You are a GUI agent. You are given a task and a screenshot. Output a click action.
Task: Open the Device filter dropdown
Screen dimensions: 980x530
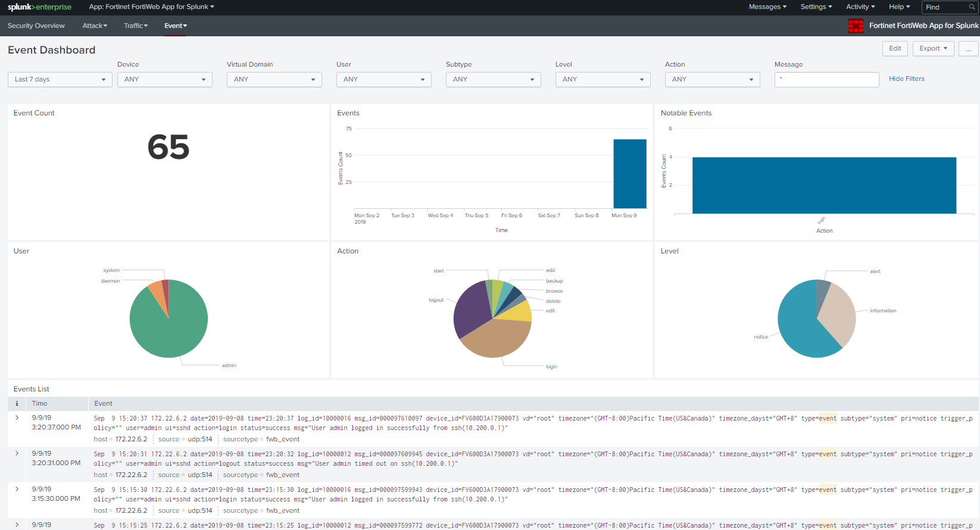point(164,80)
